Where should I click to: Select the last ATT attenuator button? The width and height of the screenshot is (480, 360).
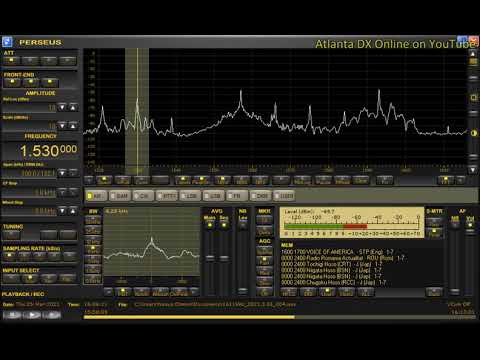[68, 61]
